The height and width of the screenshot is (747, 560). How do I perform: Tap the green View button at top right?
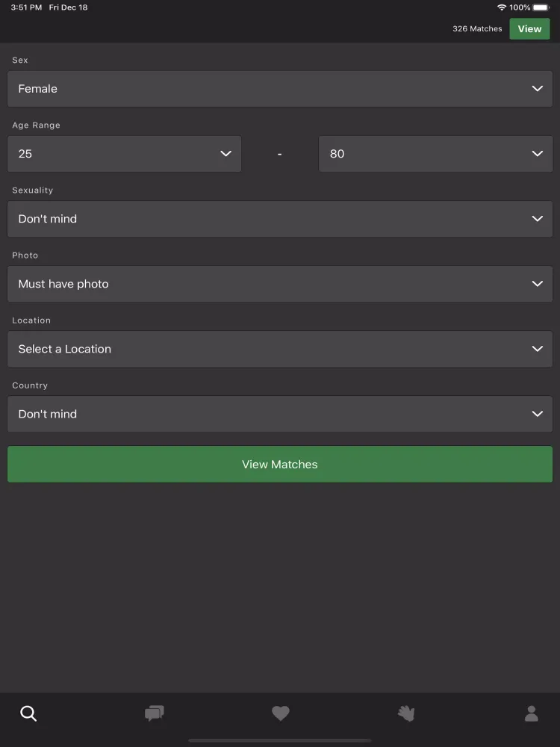tap(529, 28)
